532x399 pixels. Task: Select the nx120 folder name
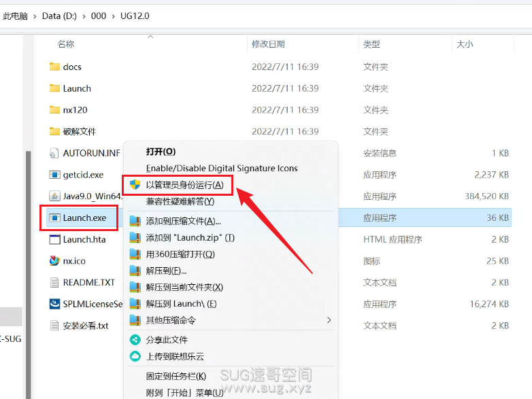75,110
